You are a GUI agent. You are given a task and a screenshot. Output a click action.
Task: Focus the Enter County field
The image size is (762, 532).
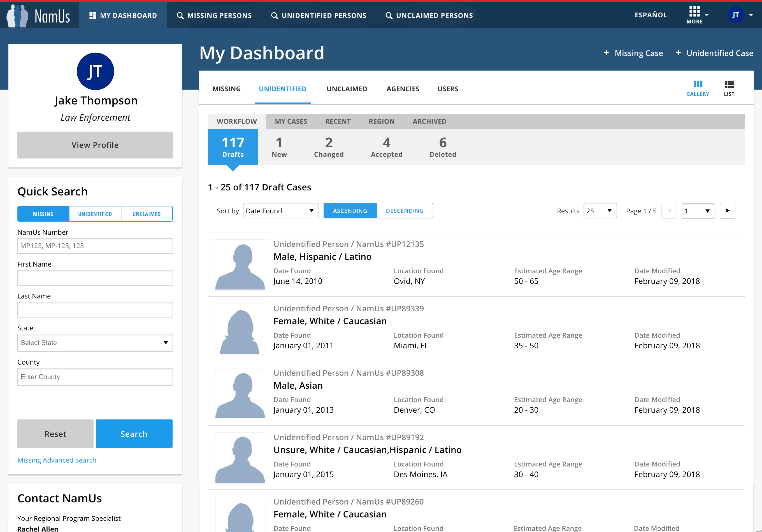tap(95, 377)
